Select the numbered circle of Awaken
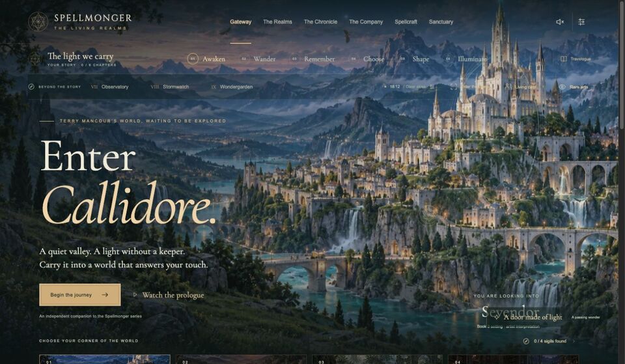Image resolution: width=625 pixels, height=364 pixels. point(193,59)
